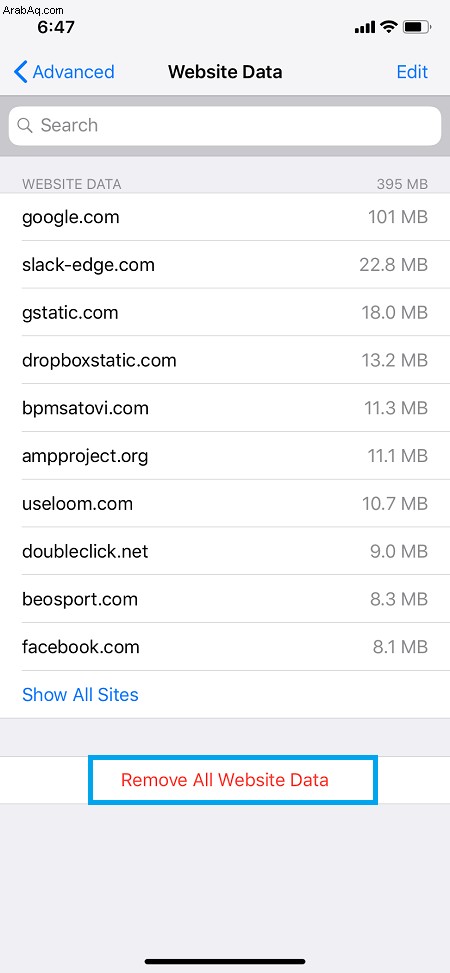Screen dimensions: 450x973
Task: Tap the doubleclick.net row
Action: 225,552
